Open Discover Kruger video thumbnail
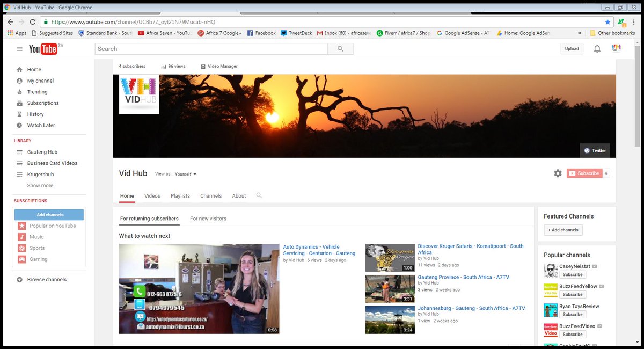Screen dimensions: 644x349 click(x=390, y=258)
